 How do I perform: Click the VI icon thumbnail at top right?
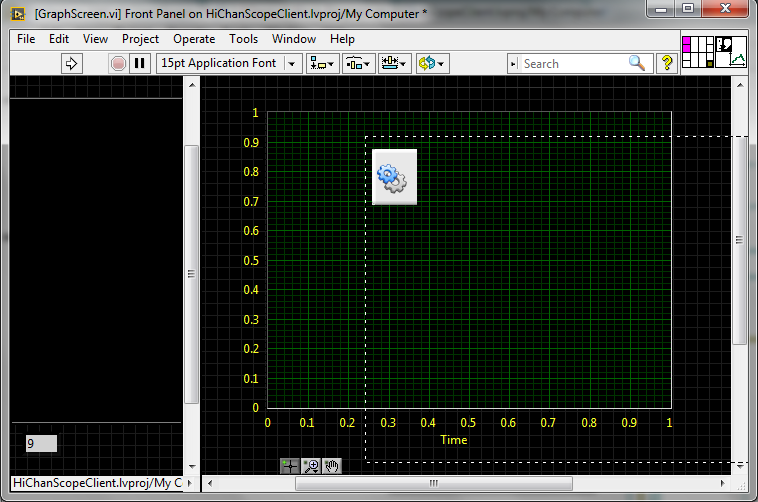click(732, 51)
